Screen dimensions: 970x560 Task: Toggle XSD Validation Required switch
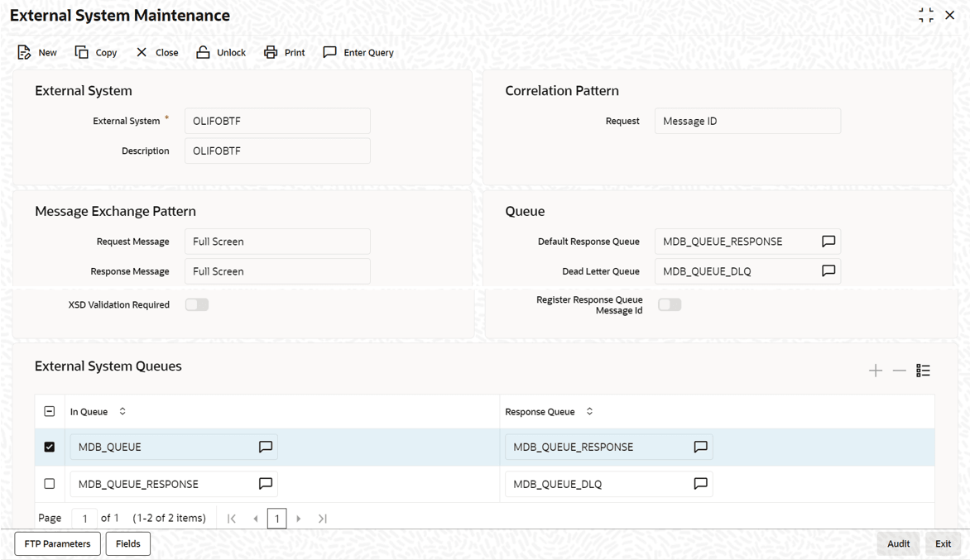[197, 304]
